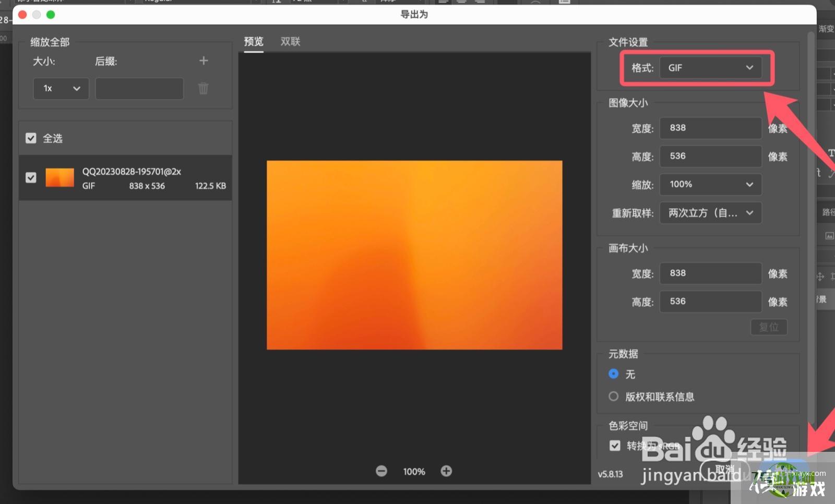This screenshot has width=835, height=504.
Task: Click the orange gradient preview image
Action: (x=414, y=255)
